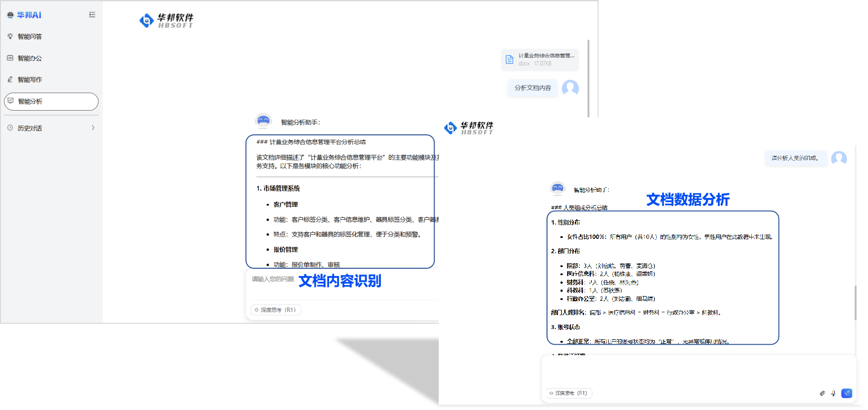Click the 华邦AI logo in the sidebar
This screenshot has width=868, height=410.
[x=24, y=15]
